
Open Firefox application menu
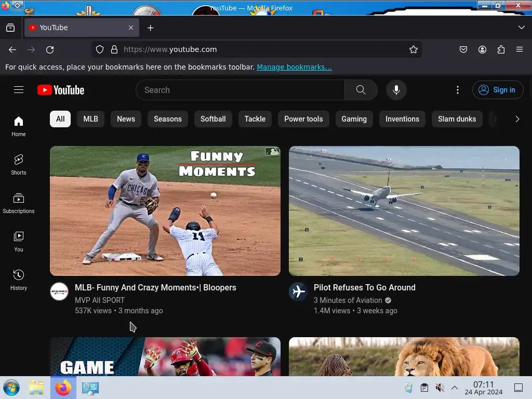tap(520, 49)
